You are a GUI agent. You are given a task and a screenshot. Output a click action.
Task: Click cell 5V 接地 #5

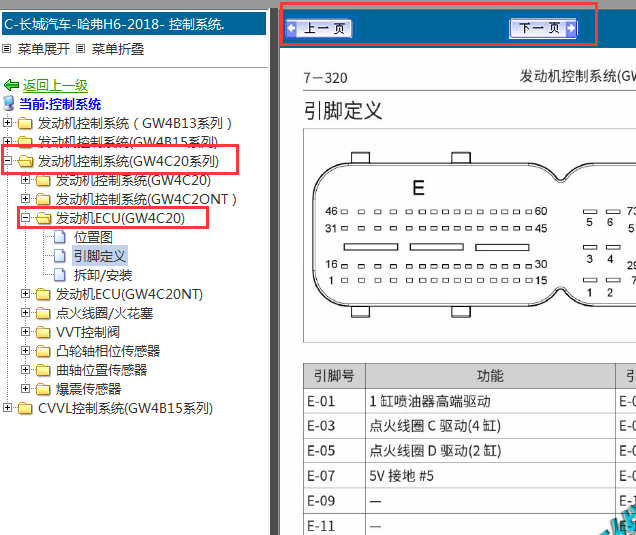coord(490,475)
